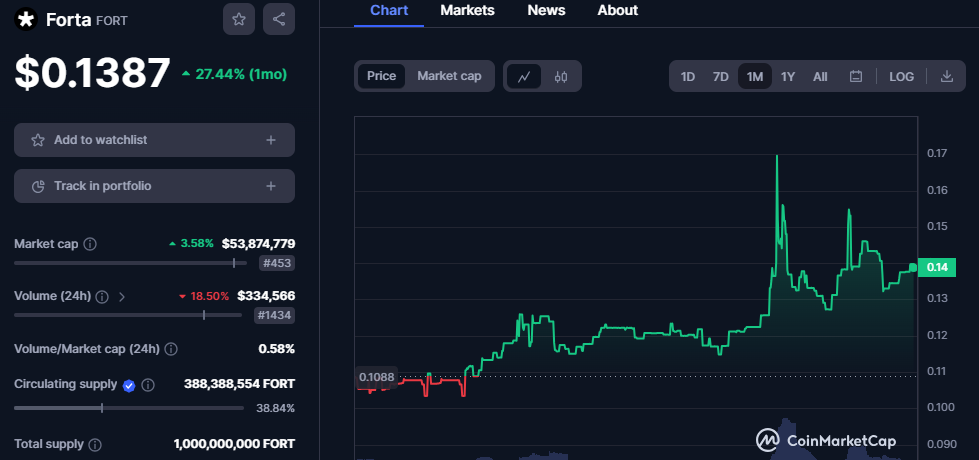
Task: Click Add to watchlist button
Action: [x=154, y=140]
